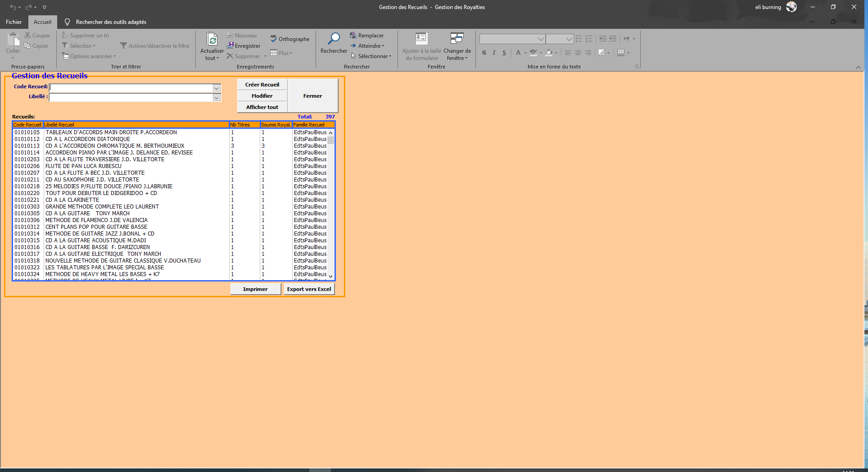The width and height of the screenshot is (868, 472).
Task: Click the Activer/désactiver le filtre funnel
Action: 123,45
